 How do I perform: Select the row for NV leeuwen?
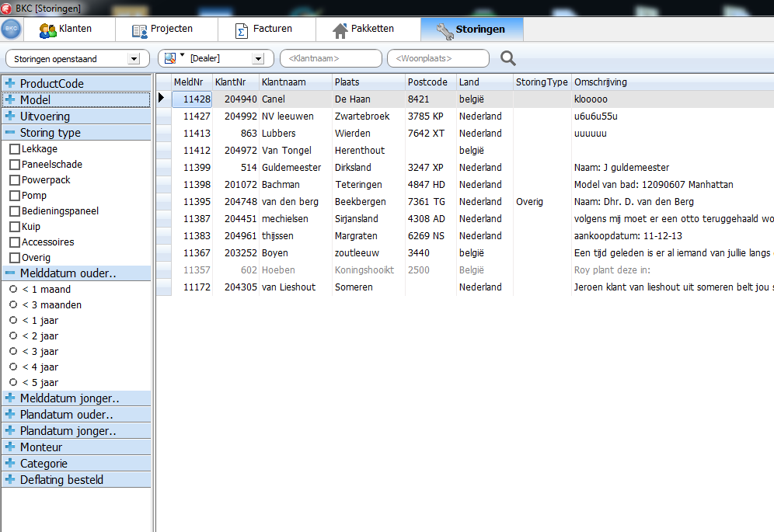(x=288, y=116)
